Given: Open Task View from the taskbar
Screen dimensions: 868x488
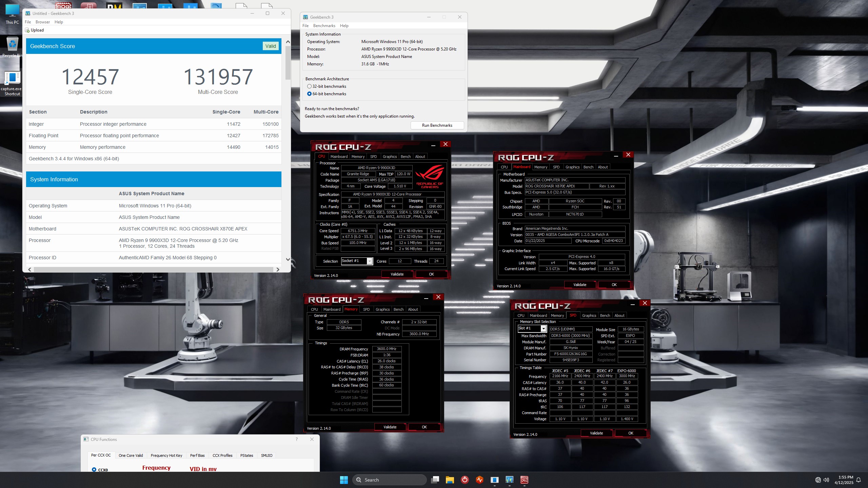Looking at the screenshot, I should point(435,480).
